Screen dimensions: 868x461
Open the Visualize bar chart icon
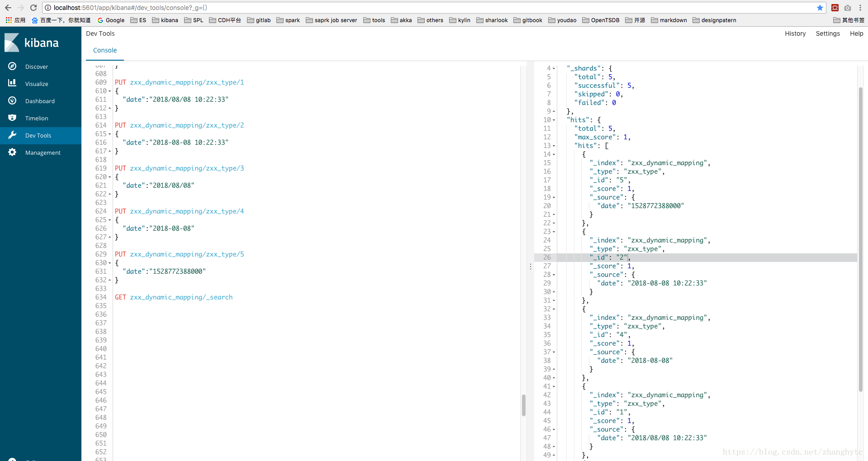tap(12, 83)
